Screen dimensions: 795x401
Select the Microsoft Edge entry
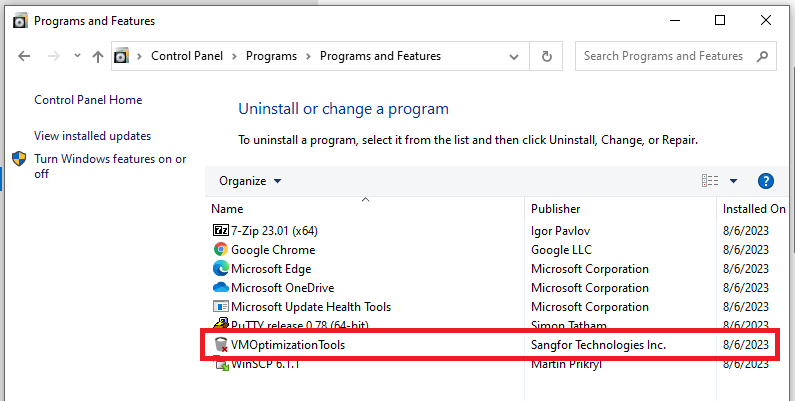click(271, 269)
